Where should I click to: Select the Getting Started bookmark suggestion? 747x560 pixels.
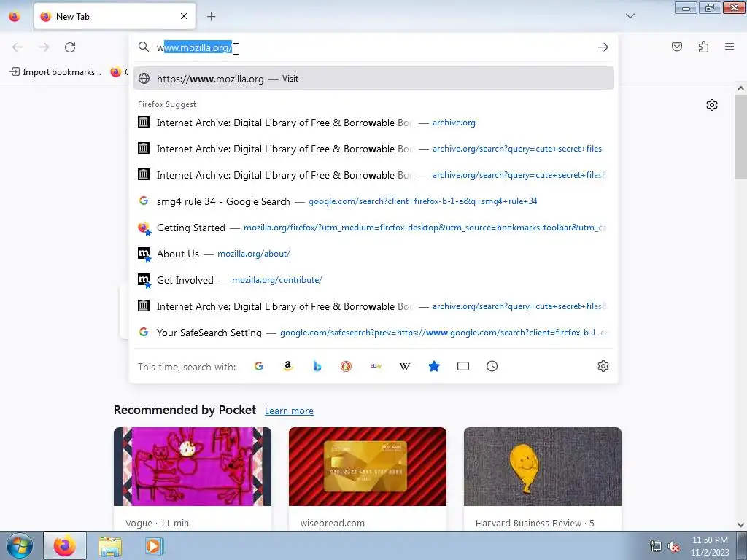373,227
